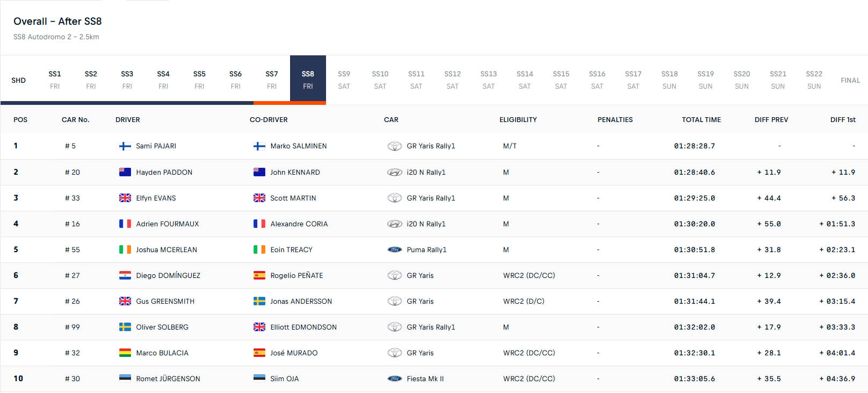Click the Spanish flag beside José MURADO
Image resolution: width=868 pixels, height=393 pixels.
259,353
